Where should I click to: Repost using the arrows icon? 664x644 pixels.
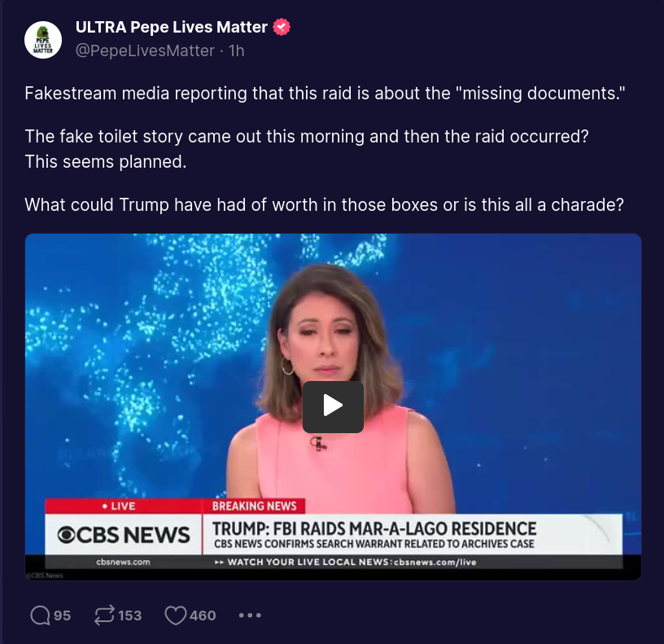click(x=104, y=616)
